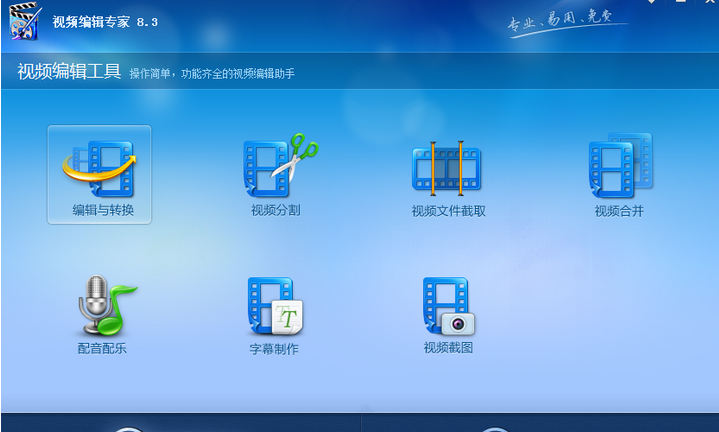The image size is (719, 432).
Task: Launch the 视频分割 scissors tool
Action: click(280, 175)
